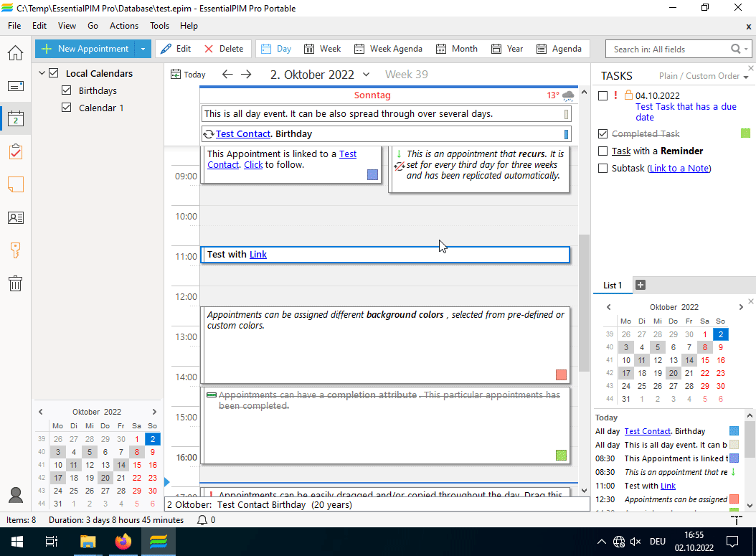Click the user account icon
This screenshot has width=756, height=556.
point(16,495)
